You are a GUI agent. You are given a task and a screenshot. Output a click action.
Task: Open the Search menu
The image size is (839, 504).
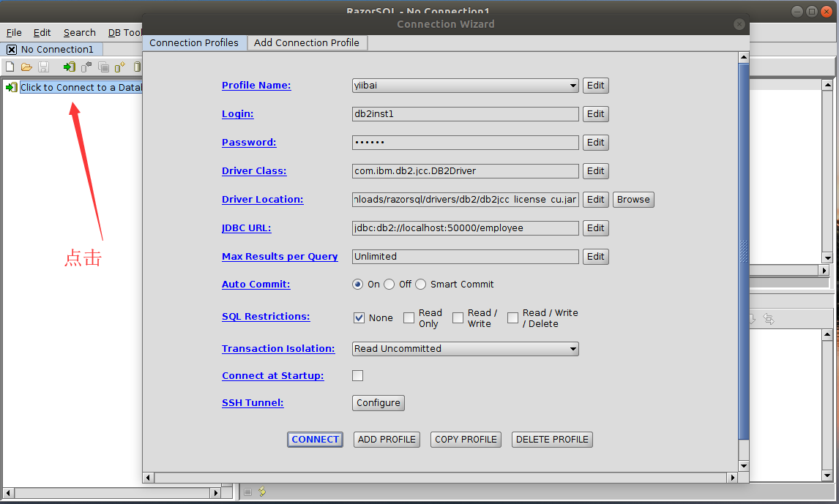pyautogui.click(x=79, y=32)
